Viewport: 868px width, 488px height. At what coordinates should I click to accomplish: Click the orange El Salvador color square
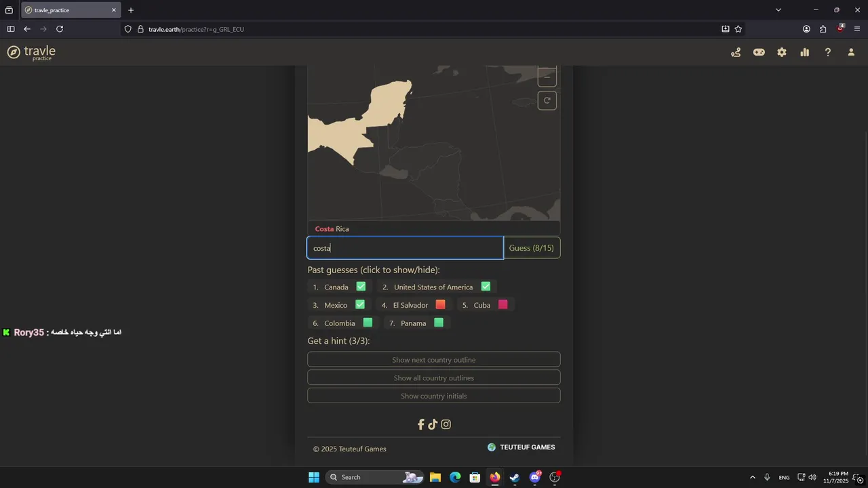pyautogui.click(x=440, y=305)
